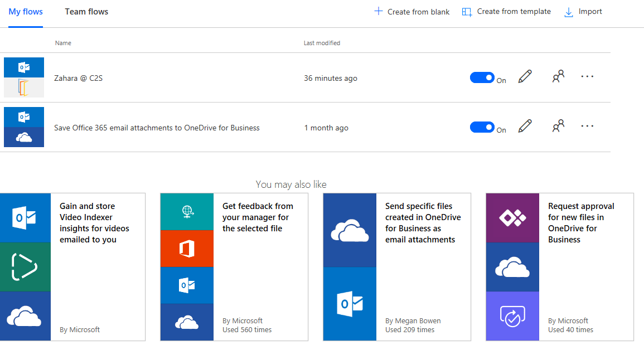Click OneDrive cloud icon on Request approval card
This screenshot has height=350, width=644.
tap(512, 267)
